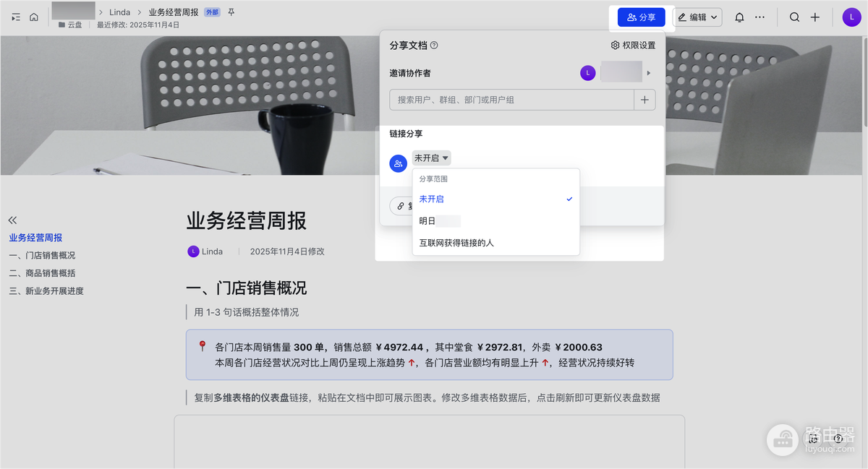Click 业务经营周报 breadcrumb title
The width and height of the screenshot is (868, 469).
click(x=174, y=12)
